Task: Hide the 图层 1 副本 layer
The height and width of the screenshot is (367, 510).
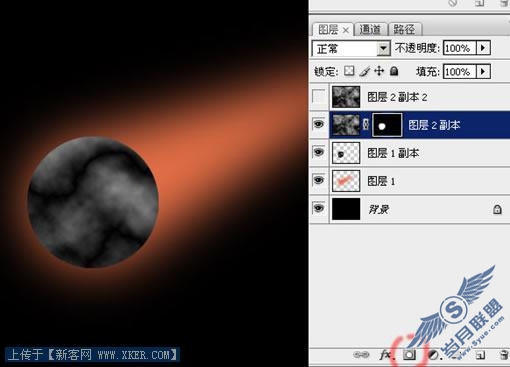Action: pos(319,152)
